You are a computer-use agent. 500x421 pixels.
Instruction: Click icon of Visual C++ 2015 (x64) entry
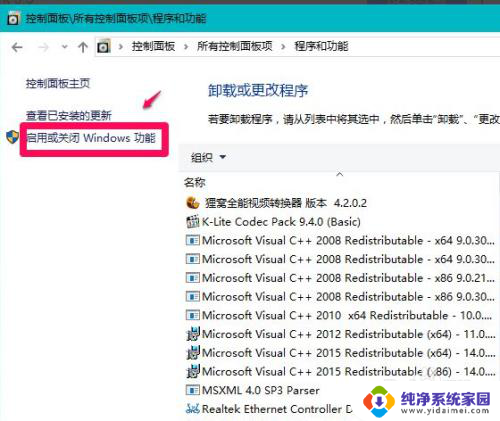[x=193, y=352]
